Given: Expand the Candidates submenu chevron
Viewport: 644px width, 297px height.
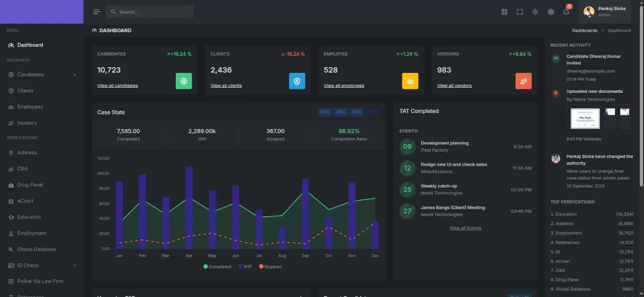Looking at the screenshot, I should (x=74, y=75).
